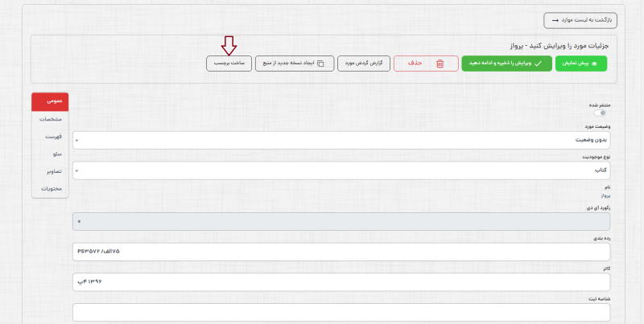Open the وضعیت مورد status dropdown
Image resolution: width=644 pixels, height=324 pixels.
[x=341, y=140]
